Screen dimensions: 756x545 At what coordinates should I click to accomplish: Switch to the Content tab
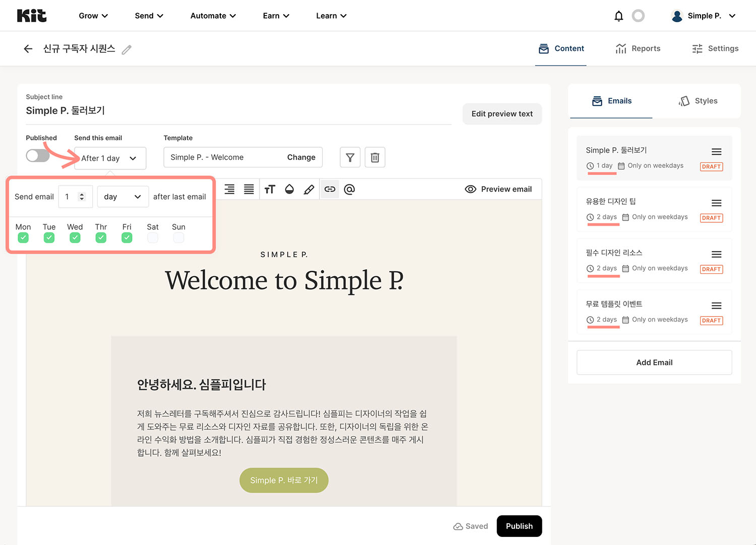click(x=561, y=48)
